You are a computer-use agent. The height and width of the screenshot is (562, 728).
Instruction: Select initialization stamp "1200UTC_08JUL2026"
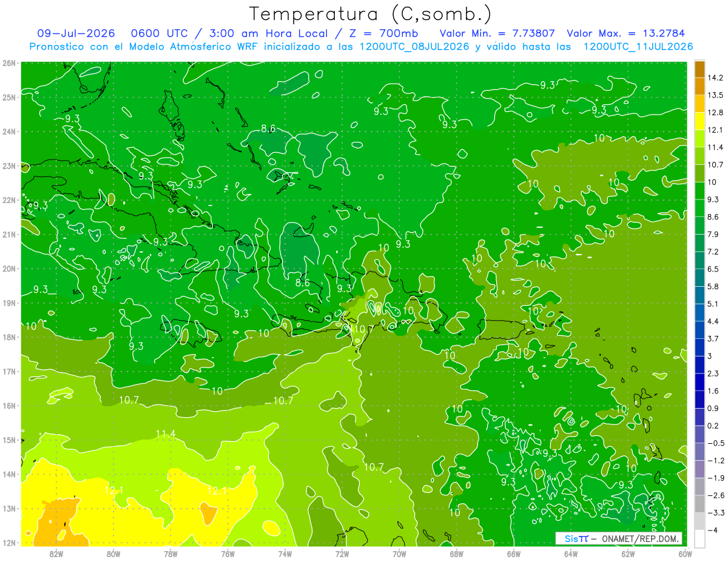(x=415, y=47)
